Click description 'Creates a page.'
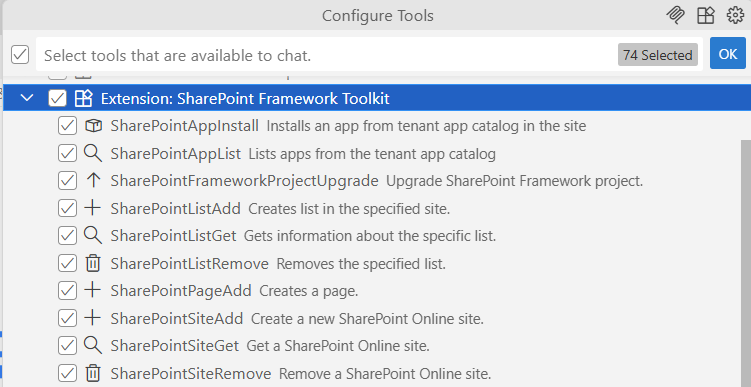Viewport: 751px width, 387px height. click(309, 291)
